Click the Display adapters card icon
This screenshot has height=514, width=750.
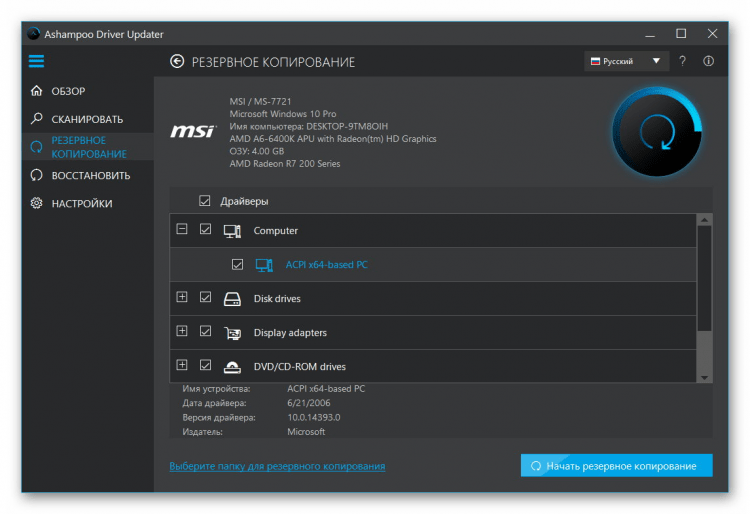point(232,333)
